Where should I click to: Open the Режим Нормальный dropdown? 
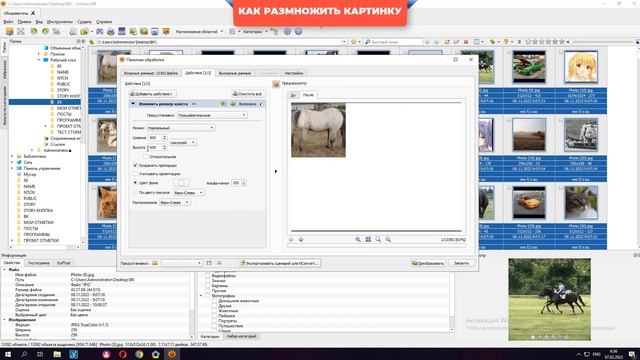point(180,128)
